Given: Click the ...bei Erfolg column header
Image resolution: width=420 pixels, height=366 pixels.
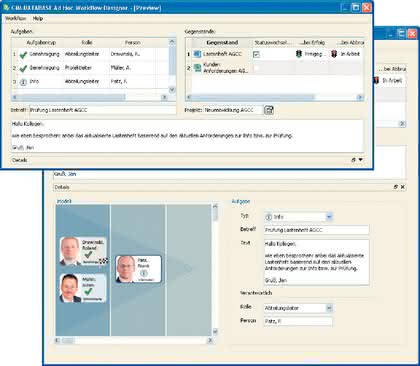Looking at the screenshot, I should click(x=312, y=43).
